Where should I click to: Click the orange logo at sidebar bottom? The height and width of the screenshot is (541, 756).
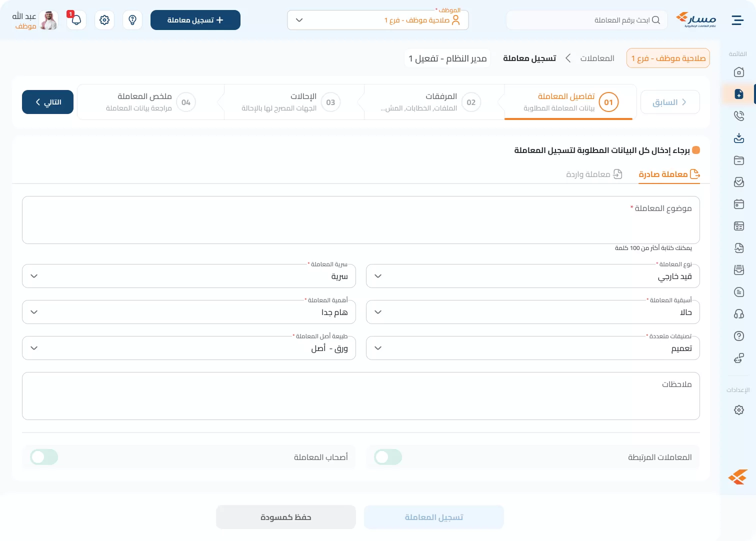point(738,477)
